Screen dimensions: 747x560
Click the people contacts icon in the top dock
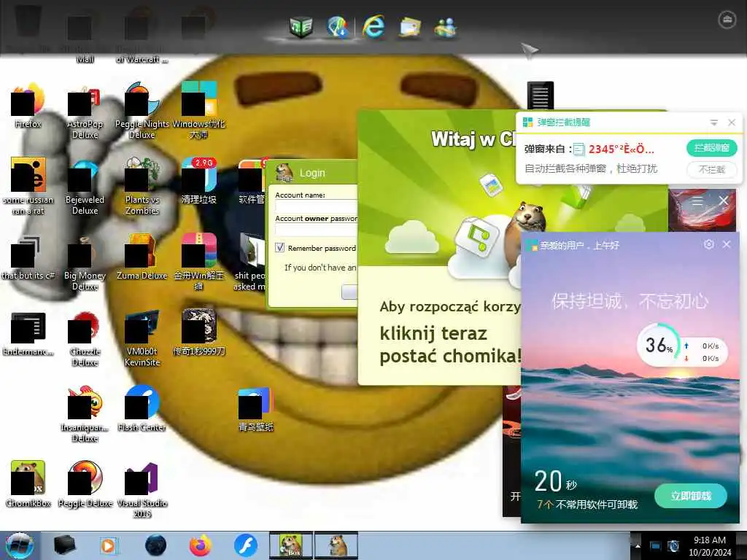[x=446, y=28]
